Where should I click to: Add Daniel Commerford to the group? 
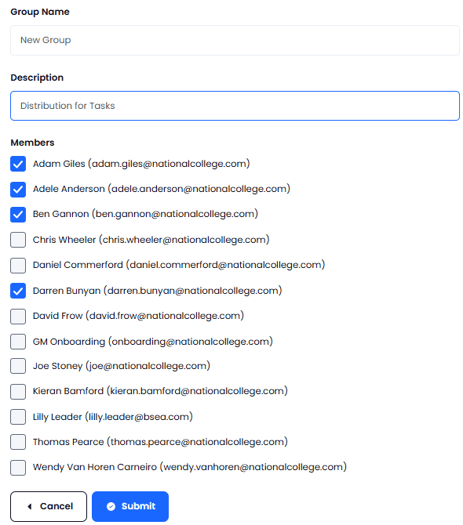18,265
